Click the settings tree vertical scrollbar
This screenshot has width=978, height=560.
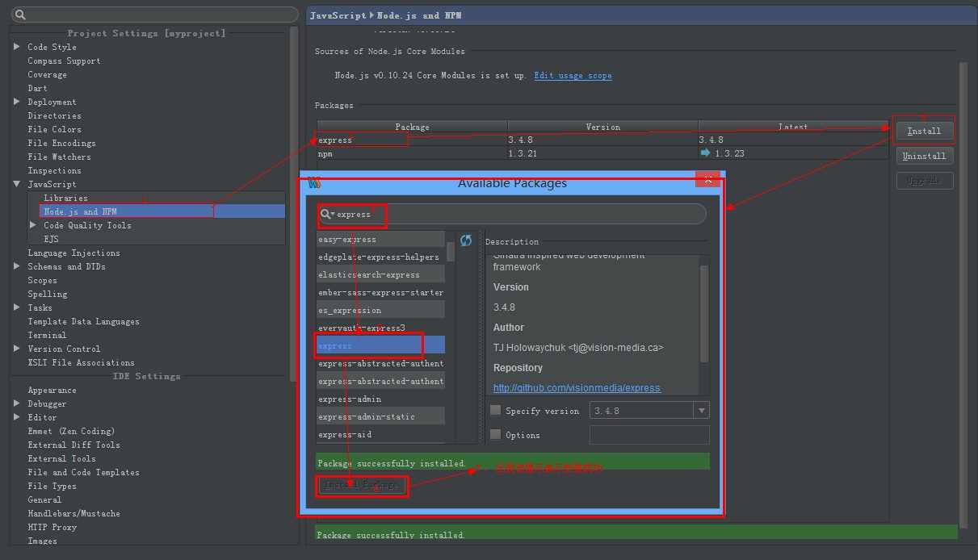click(294, 203)
